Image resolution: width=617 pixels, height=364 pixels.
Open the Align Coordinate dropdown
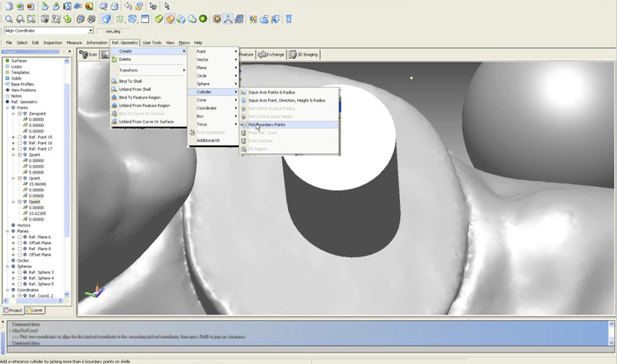(91, 31)
